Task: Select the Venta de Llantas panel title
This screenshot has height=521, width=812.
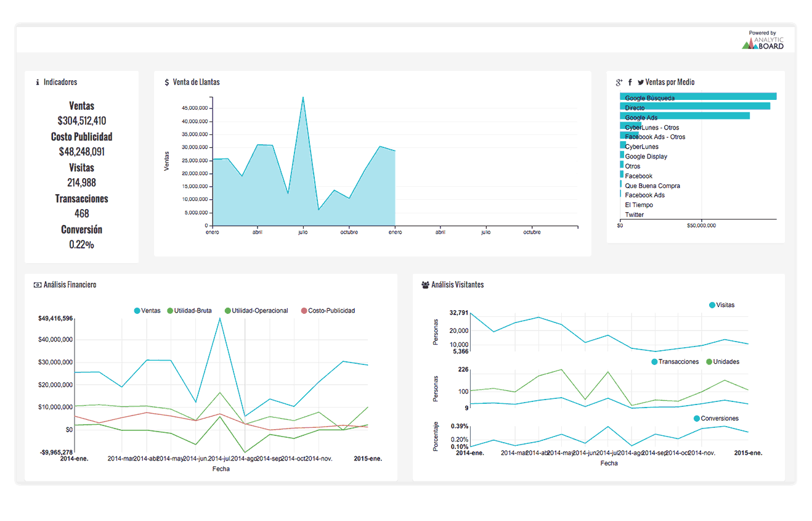Action: 196,81
